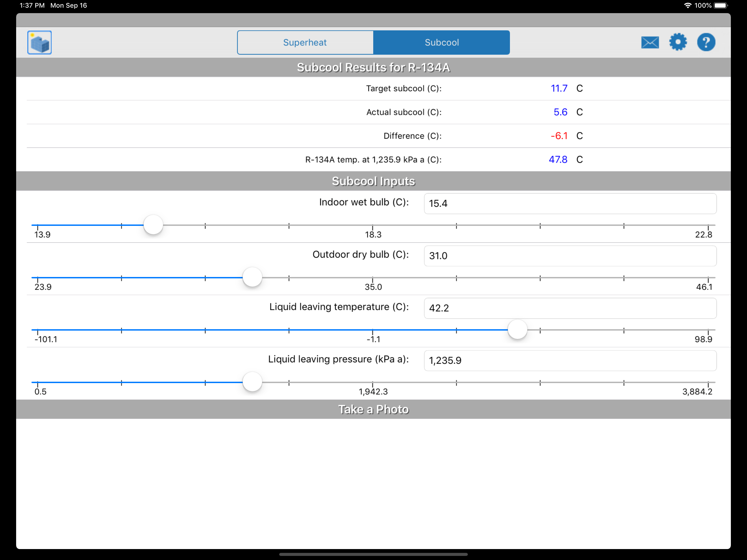Select the Subcool tab
This screenshot has height=560, width=747.
[441, 43]
